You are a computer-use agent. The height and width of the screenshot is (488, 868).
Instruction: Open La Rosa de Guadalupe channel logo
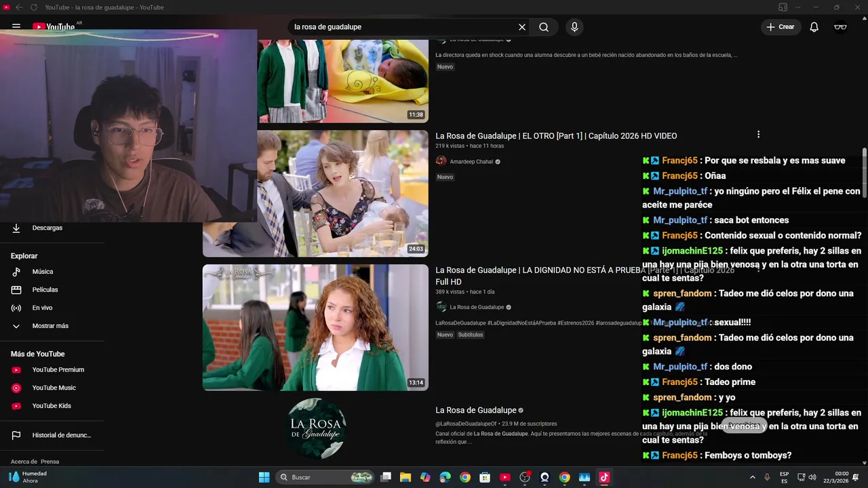click(x=316, y=429)
